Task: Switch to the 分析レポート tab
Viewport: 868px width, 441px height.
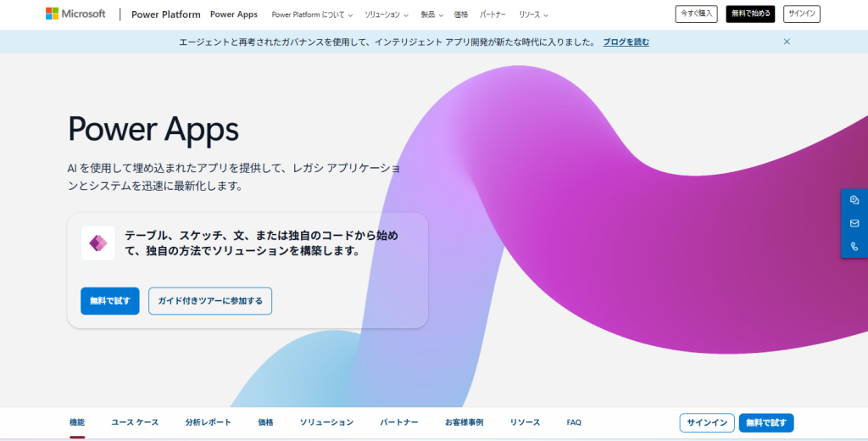Action: point(208,422)
